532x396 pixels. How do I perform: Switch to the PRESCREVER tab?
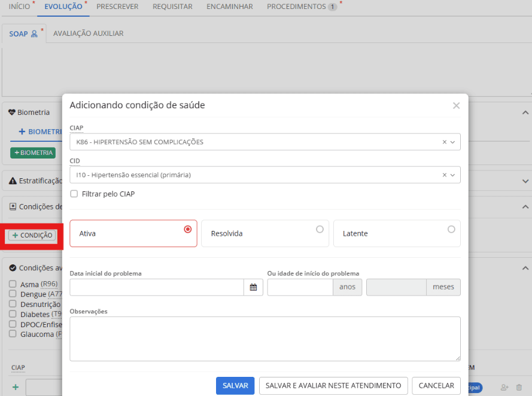click(117, 7)
